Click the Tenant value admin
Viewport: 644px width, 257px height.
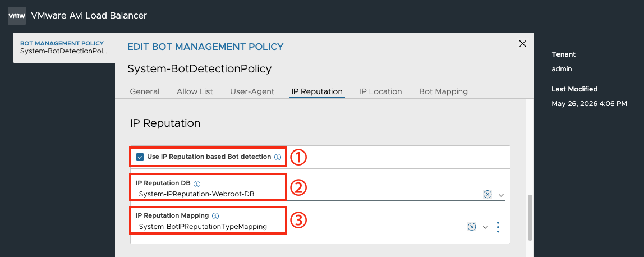point(562,69)
